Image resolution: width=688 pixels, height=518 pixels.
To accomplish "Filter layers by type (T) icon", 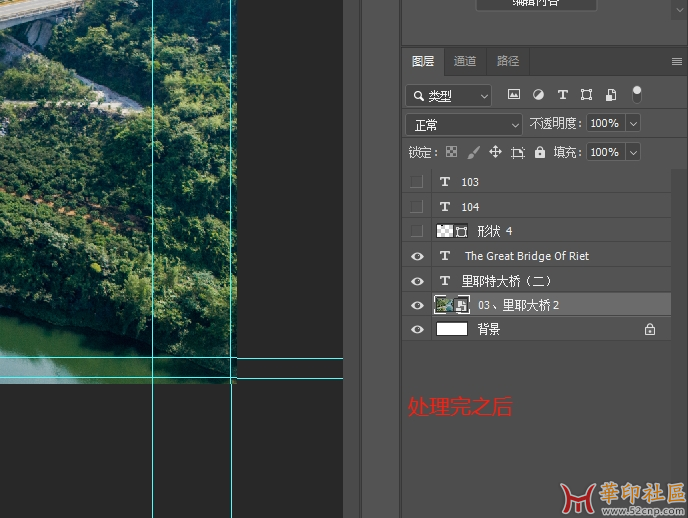I will (x=562, y=95).
